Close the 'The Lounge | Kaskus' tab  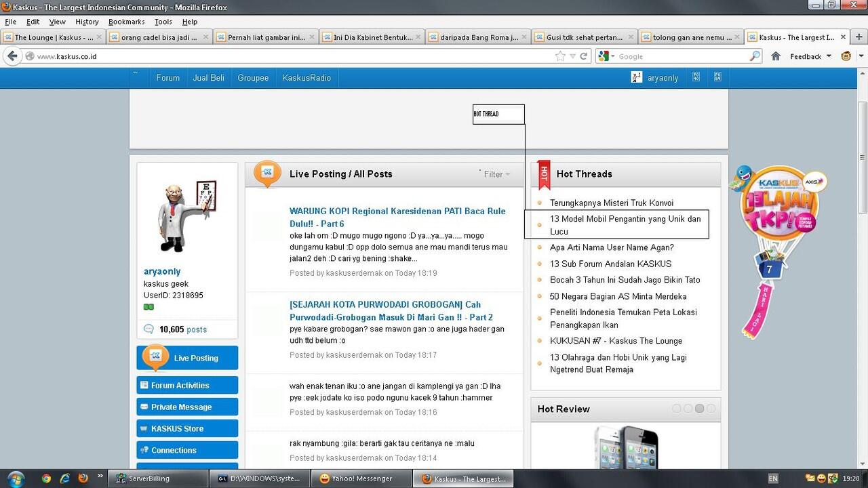coord(99,37)
